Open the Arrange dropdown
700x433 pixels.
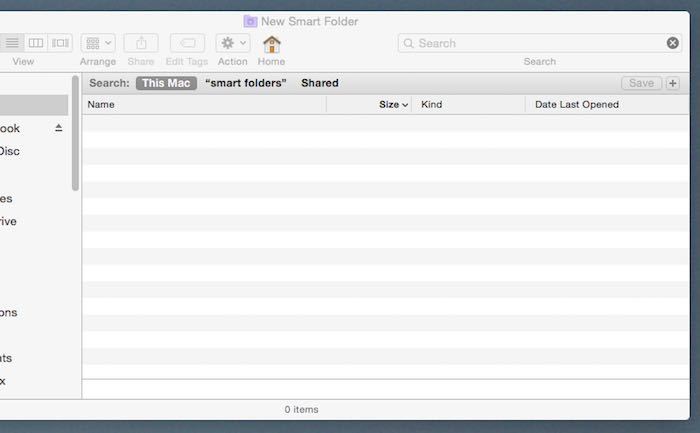point(98,43)
